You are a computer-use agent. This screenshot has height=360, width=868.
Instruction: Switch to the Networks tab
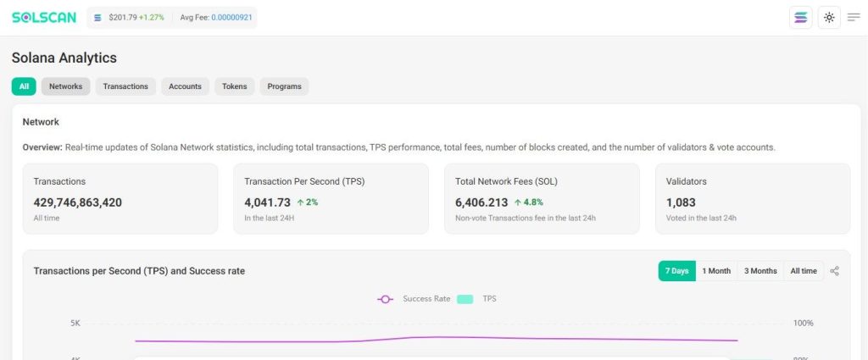click(65, 86)
